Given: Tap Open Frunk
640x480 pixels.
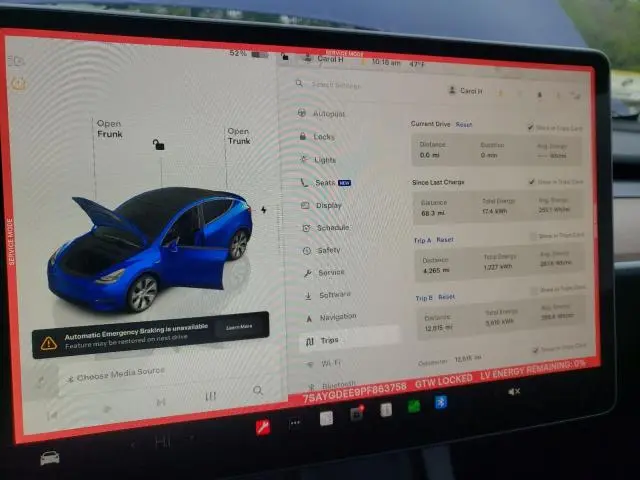Looking at the screenshot, I should 109,129.
